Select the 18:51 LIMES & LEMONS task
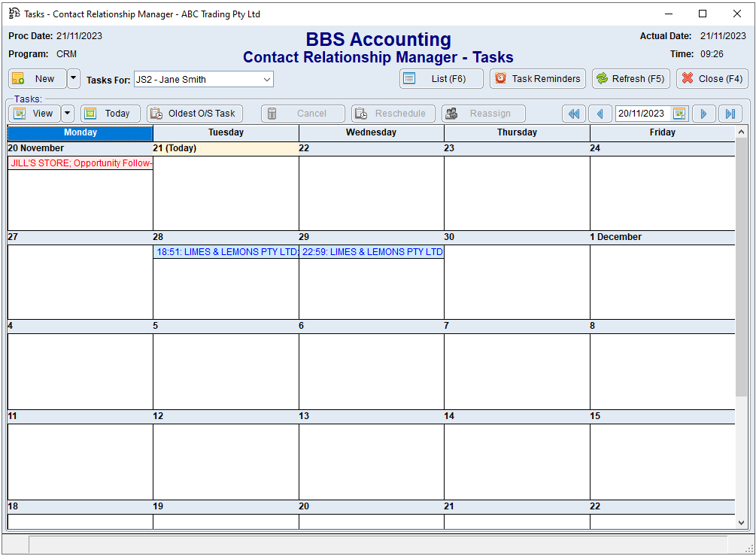Screen dimensions: 756x556 point(225,252)
